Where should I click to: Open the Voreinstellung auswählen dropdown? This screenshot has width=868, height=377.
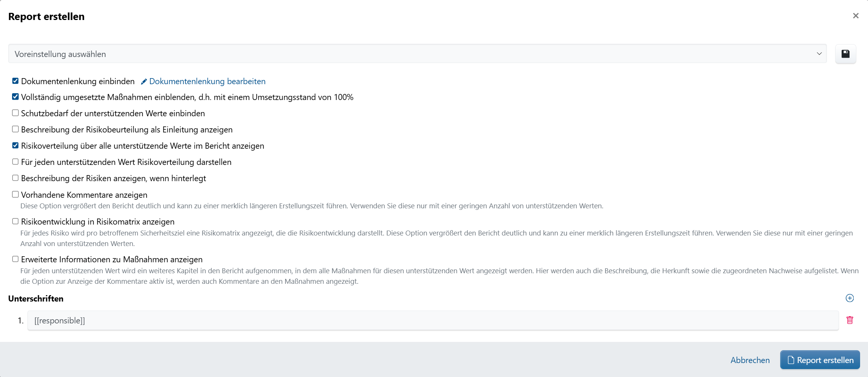[415, 54]
